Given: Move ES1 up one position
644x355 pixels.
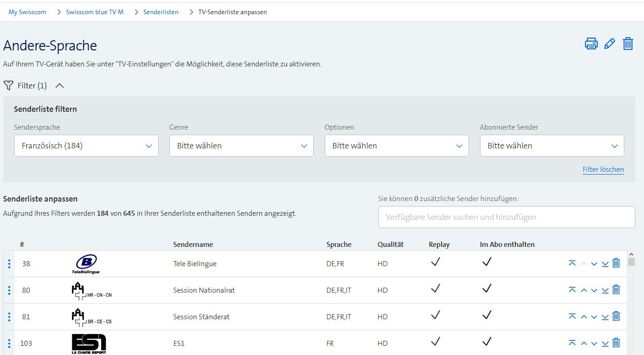Looking at the screenshot, I should (584, 344).
